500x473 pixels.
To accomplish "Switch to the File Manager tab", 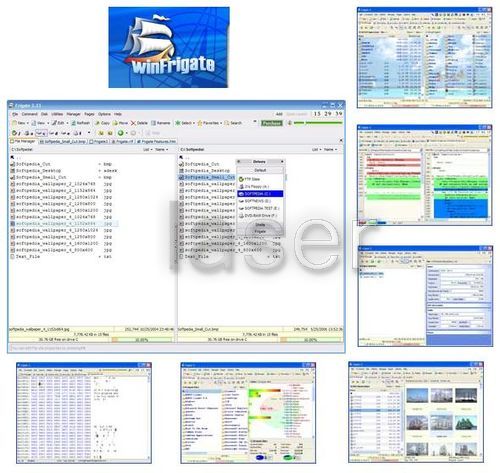I will coord(23,141).
